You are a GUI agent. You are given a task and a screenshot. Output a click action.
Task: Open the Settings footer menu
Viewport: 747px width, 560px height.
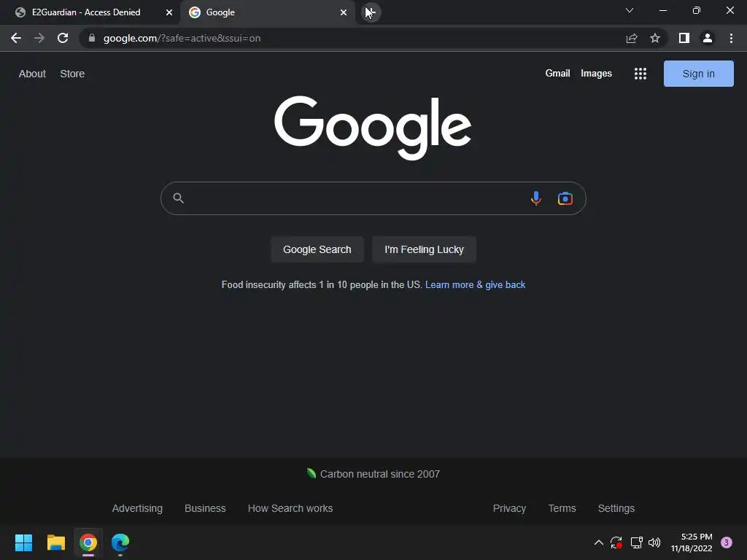(x=616, y=508)
